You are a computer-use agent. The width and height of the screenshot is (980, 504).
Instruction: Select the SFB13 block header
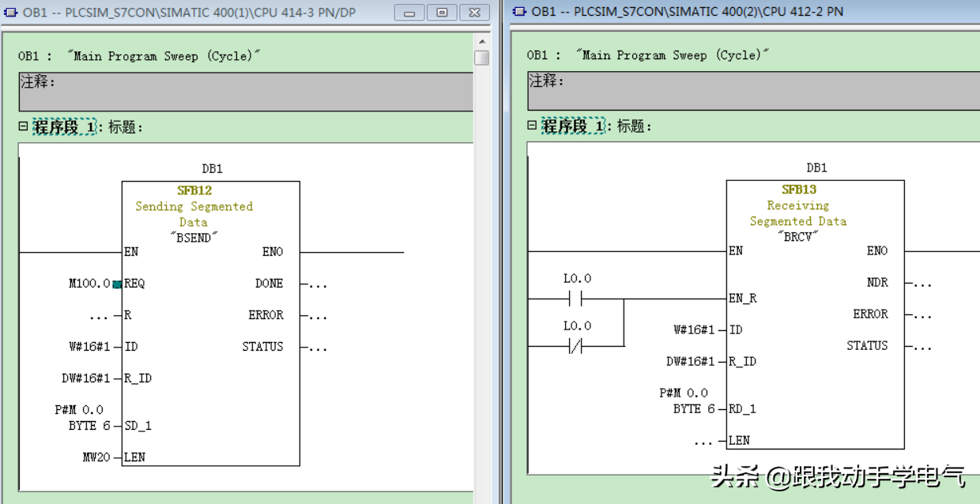click(798, 190)
